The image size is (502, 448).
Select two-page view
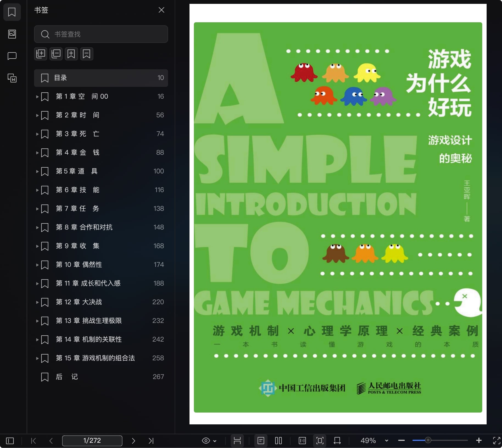coord(278,441)
